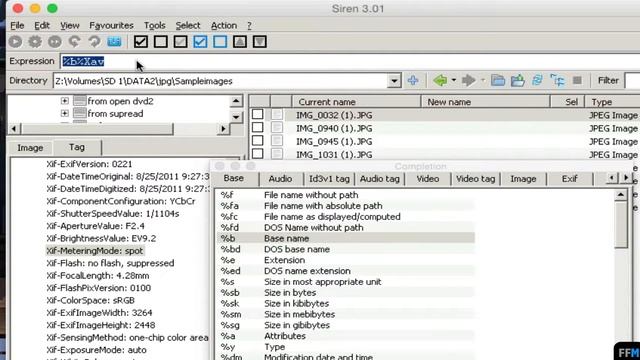Viewport: 640px width, 360px height.
Task: Open the File menu
Action: pyautogui.click(x=17, y=25)
